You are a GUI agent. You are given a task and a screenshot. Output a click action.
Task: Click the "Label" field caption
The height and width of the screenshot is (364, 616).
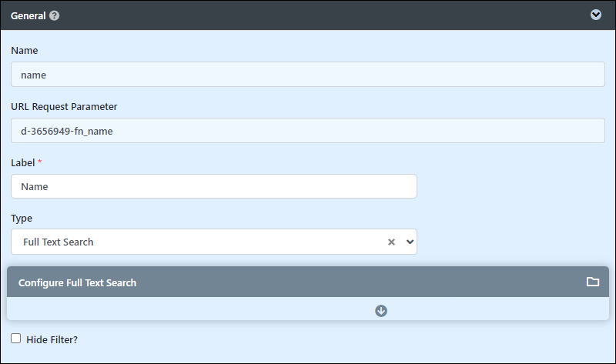tap(23, 162)
